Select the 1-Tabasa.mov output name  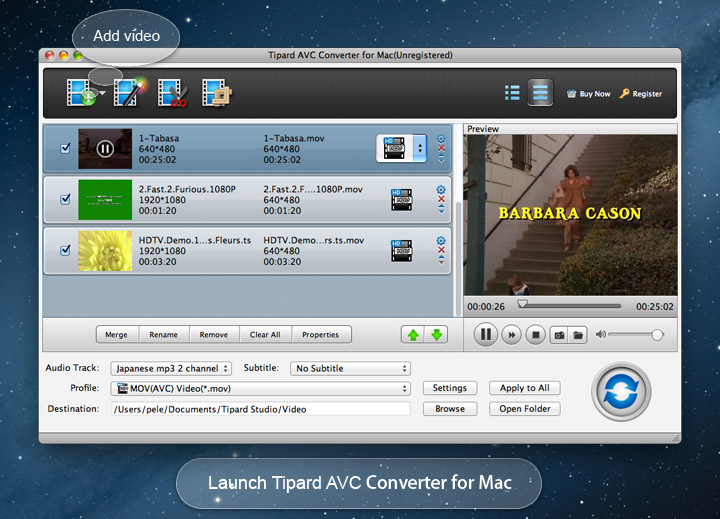[x=294, y=138]
